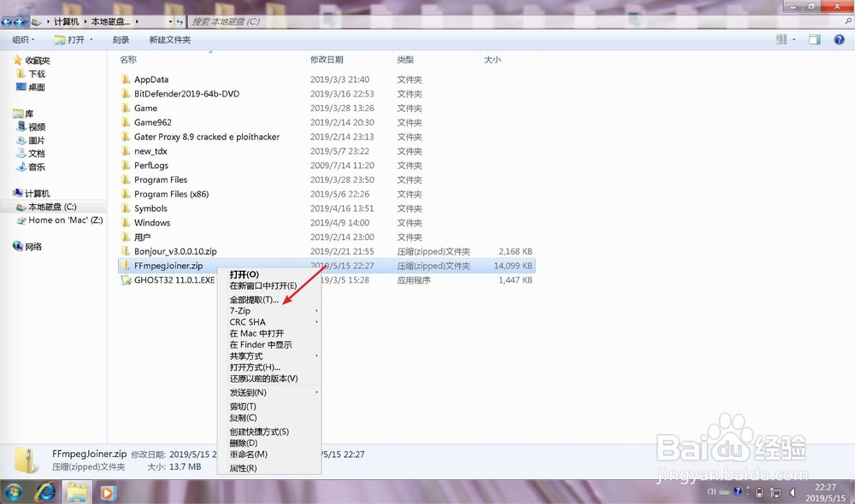Select the Program Files folder icon
This screenshot has width=855, height=504.
(126, 179)
